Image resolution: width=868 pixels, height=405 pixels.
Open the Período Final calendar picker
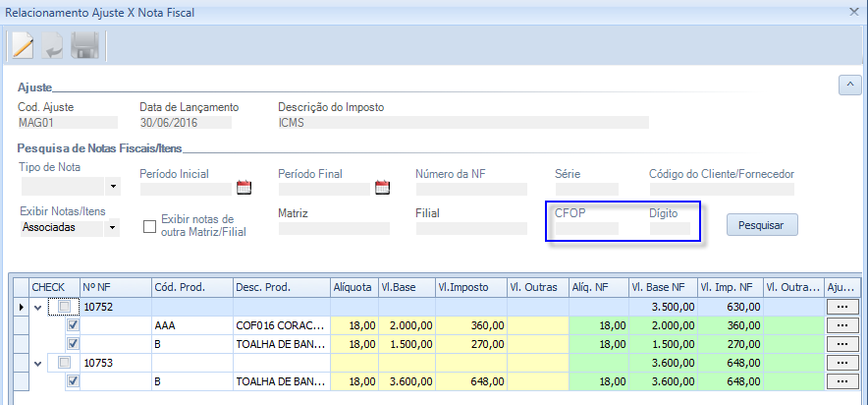tap(383, 188)
